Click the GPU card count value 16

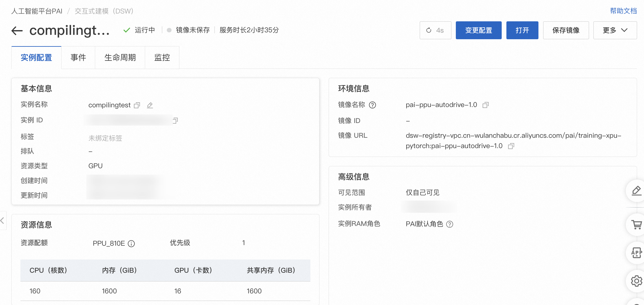tap(178, 291)
